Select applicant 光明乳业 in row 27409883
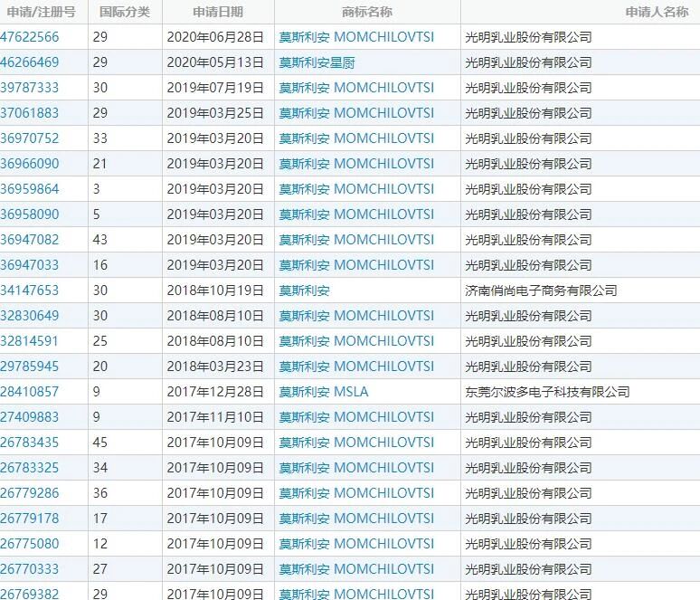Image resolution: width=700 pixels, height=600 pixels. 528,417
